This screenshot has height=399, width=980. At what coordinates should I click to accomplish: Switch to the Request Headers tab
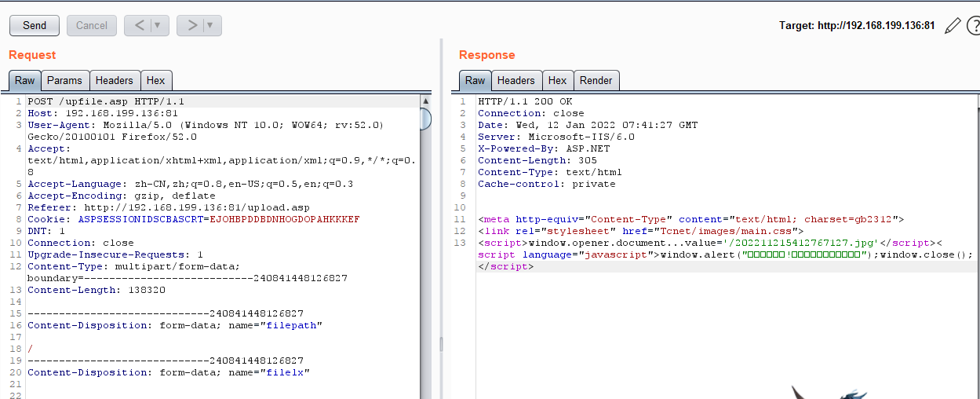point(115,80)
